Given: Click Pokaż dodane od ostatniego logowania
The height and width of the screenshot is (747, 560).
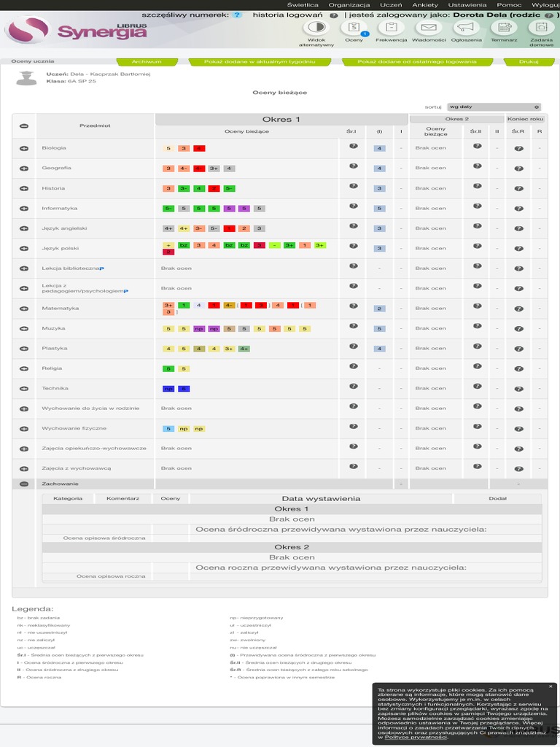Looking at the screenshot, I should pyautogui.click(x=417, y=61).
